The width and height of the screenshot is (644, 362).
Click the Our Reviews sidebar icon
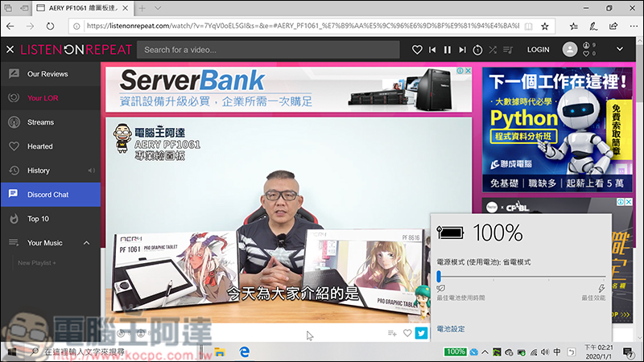14,74
